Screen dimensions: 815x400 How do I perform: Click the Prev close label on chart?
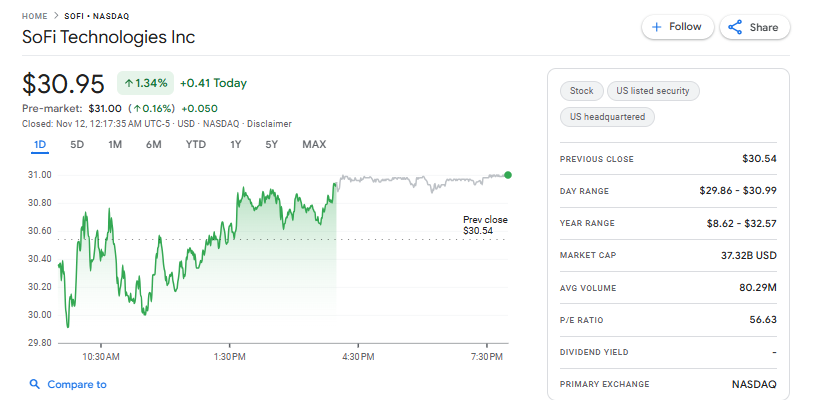[485, 219]
